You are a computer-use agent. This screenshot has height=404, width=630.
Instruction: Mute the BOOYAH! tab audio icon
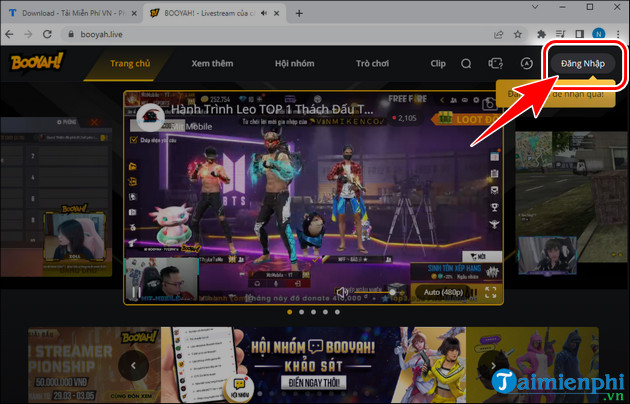(x=264, y=13)
